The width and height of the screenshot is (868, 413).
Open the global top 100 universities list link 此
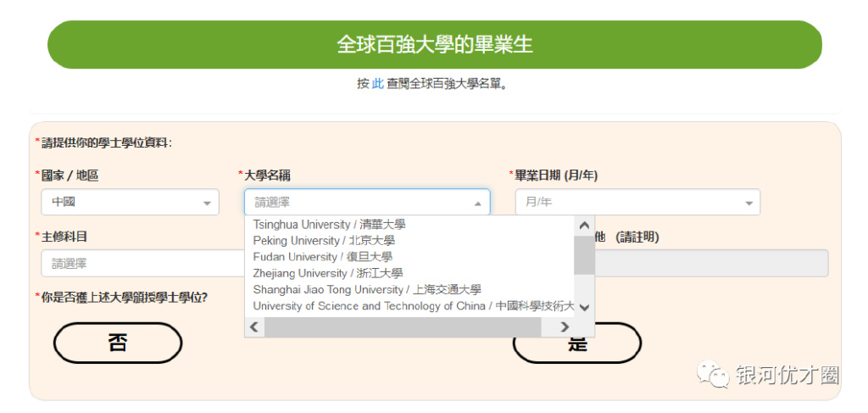[x=377, y=84]
